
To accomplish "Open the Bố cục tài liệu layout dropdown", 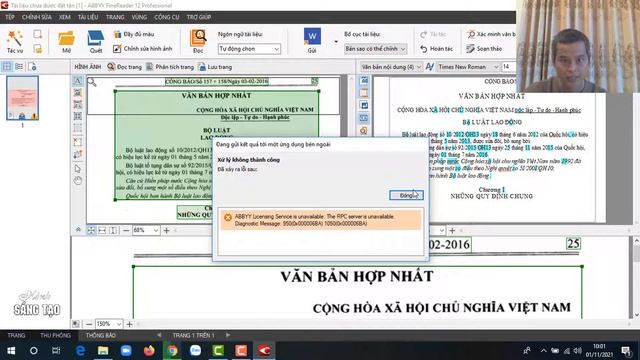I will click(376, 49).
